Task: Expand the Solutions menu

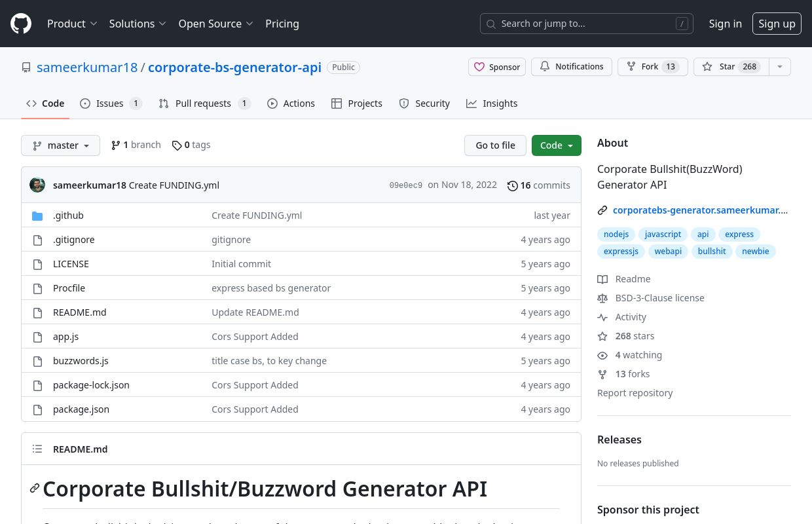Action: [x=138, y=24]
